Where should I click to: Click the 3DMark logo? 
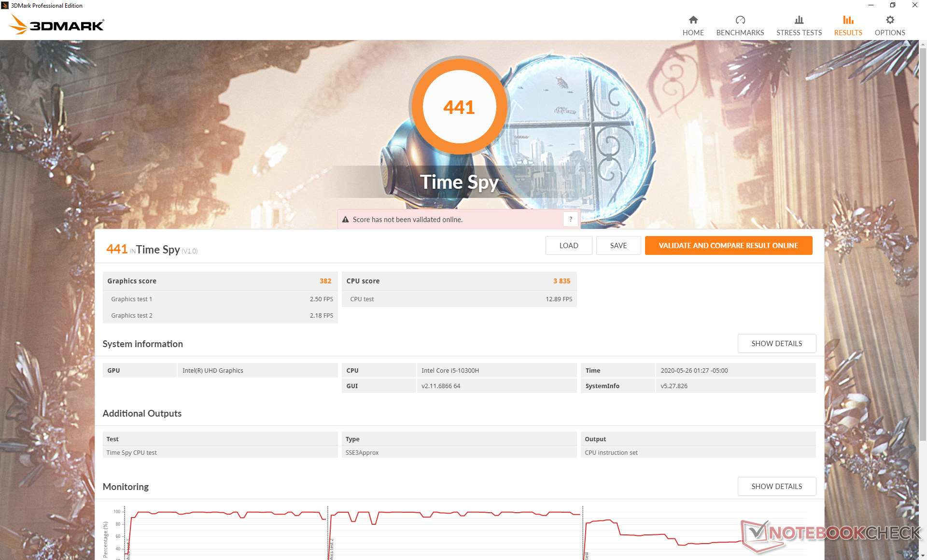pyautogui.click(x=57, y=25)
